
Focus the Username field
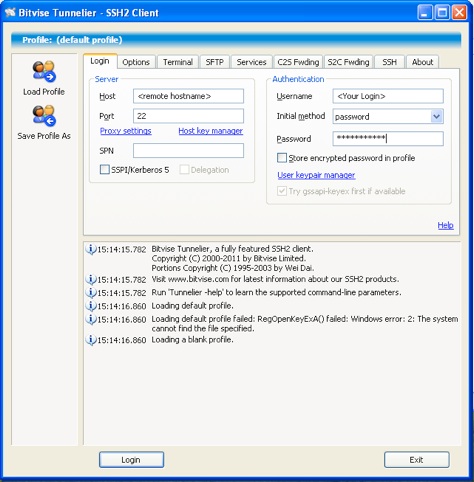(x=388, y=96)
